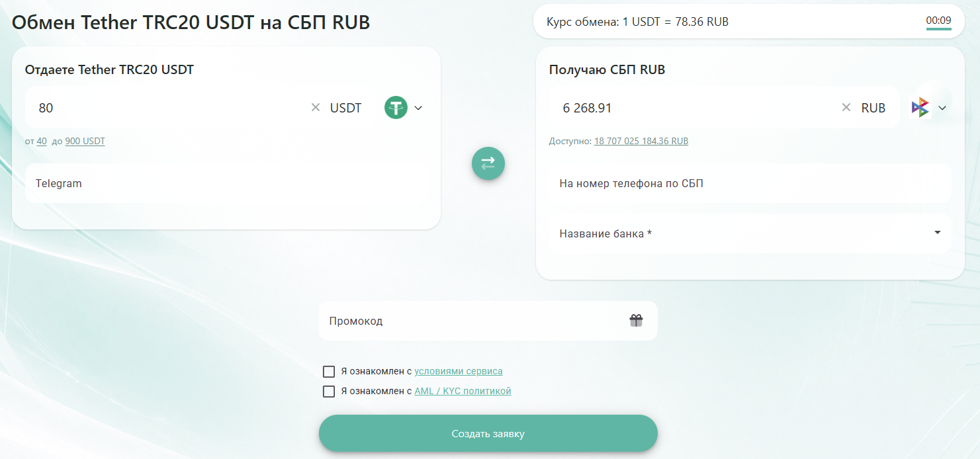The image size is (980, 459).
Task: Click the SBP colorful payment logo icon
Action: coord(920,108)
